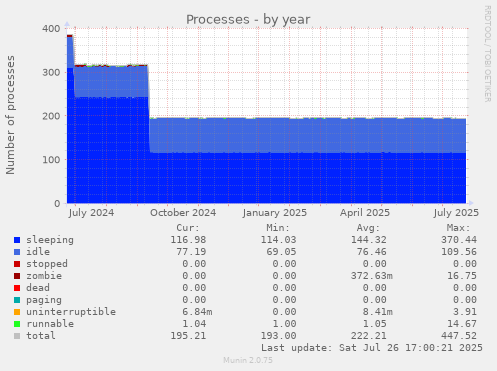Click the stopped legend color swatch
The height and width of the screenshot is (371, 497).
(17, 264)
